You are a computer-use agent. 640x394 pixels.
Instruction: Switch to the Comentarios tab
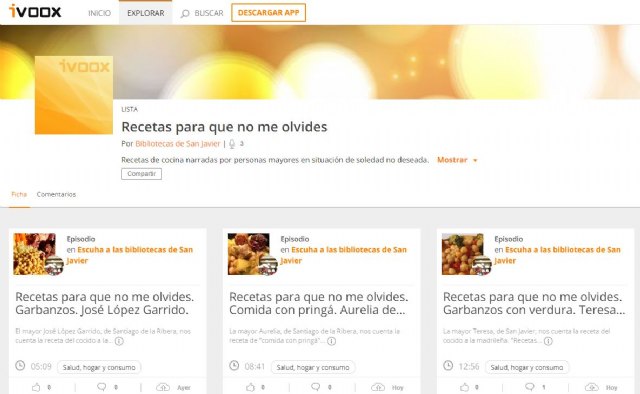tap(56, 194)
